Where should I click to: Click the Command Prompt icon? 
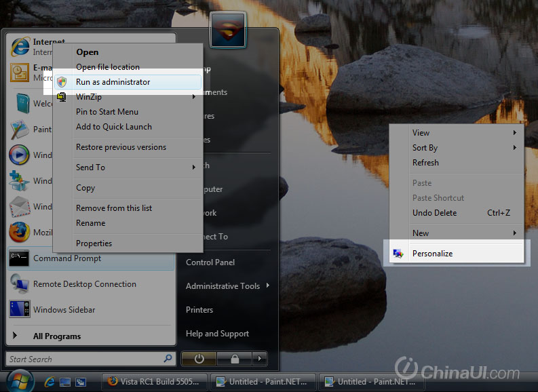pyautogui.click(x=19, y=258)
